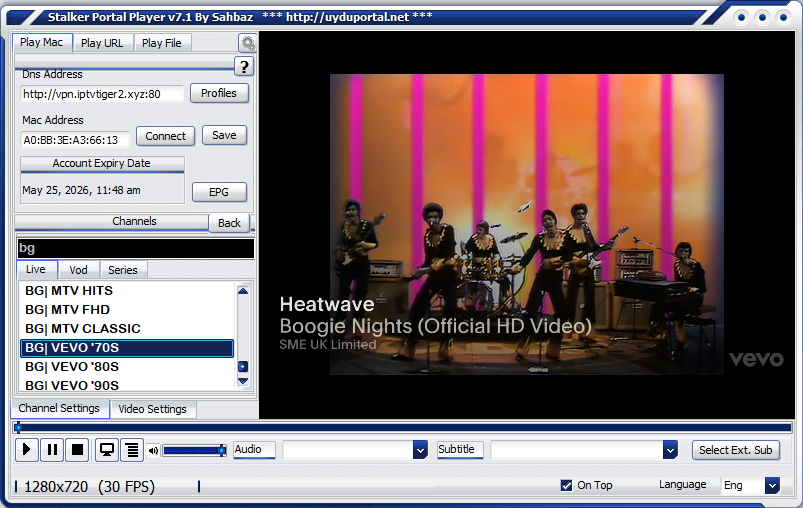
Task: Click the Mac Address input field
Action: tap(75, 140)
